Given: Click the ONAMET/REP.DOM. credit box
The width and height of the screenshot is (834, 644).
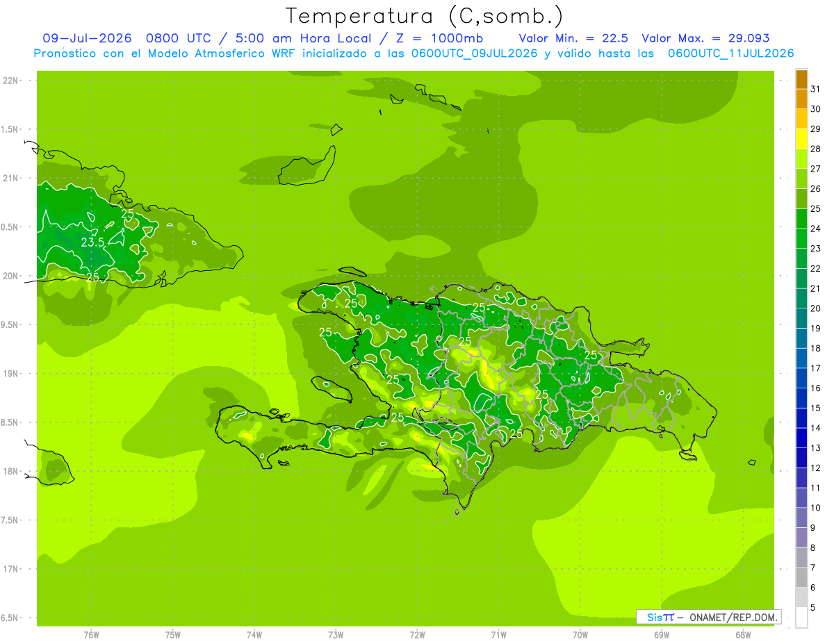Looking at the screenshot, I should coord(708,616).
